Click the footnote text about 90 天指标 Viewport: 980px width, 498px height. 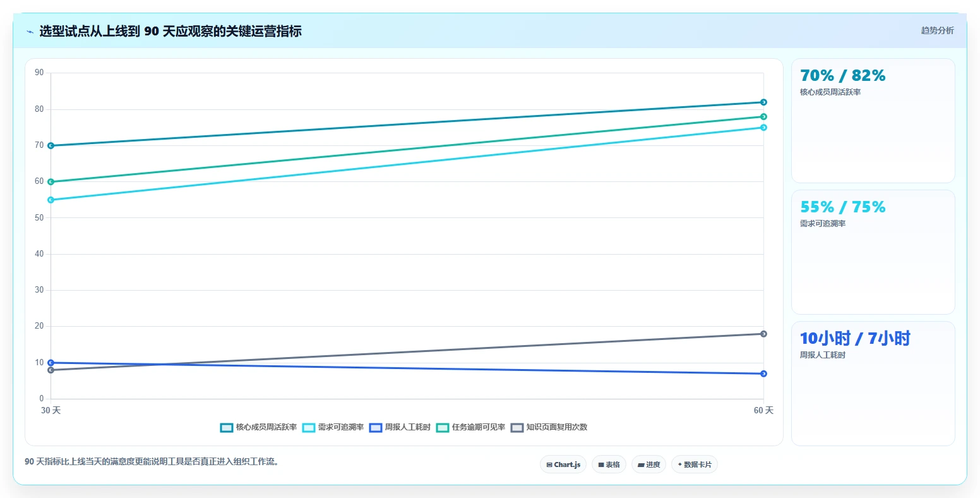(152, 462)
